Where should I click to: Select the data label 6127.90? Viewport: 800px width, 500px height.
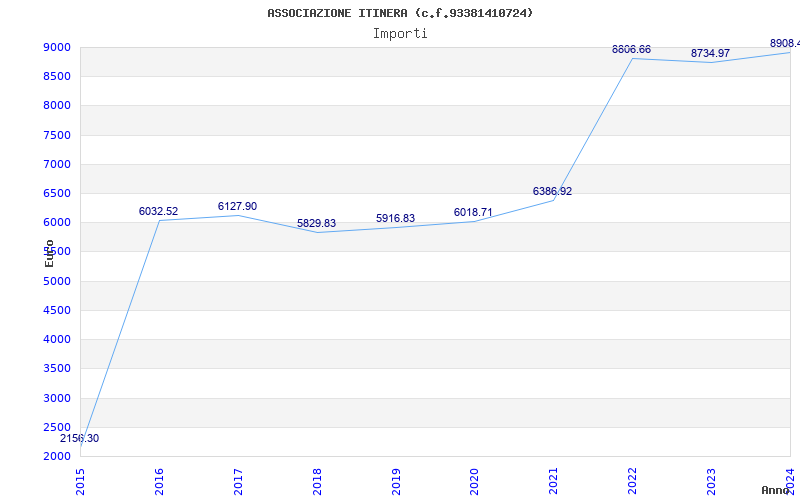click(237, 206)
